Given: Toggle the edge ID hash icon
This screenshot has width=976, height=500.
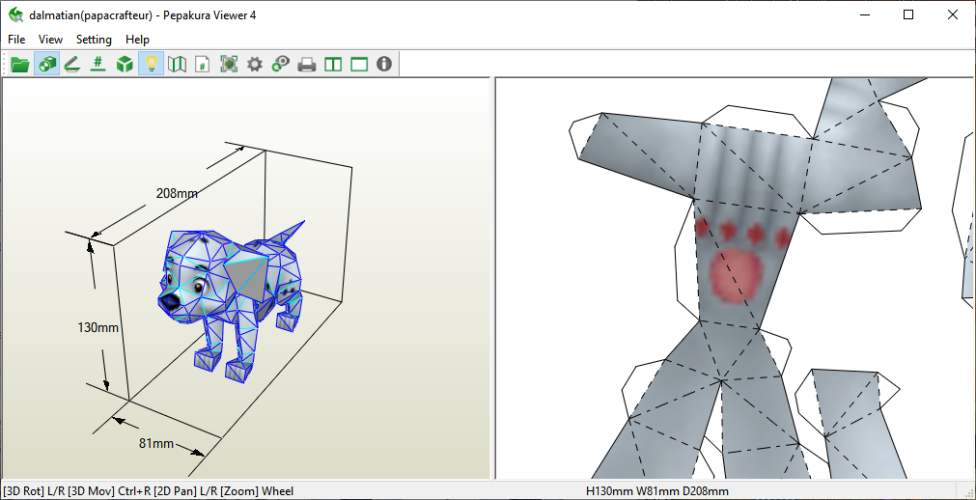Looking at the screenshot, I should (98, 64).
